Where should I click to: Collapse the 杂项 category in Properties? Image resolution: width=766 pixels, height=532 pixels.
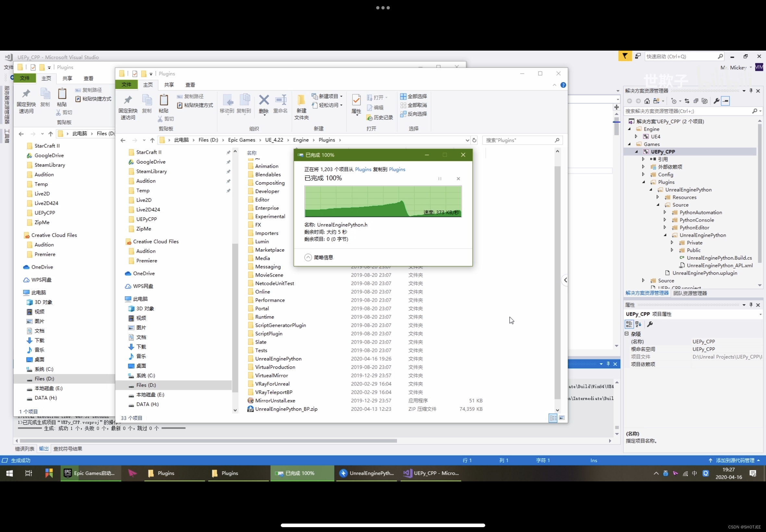click(627, 334)
